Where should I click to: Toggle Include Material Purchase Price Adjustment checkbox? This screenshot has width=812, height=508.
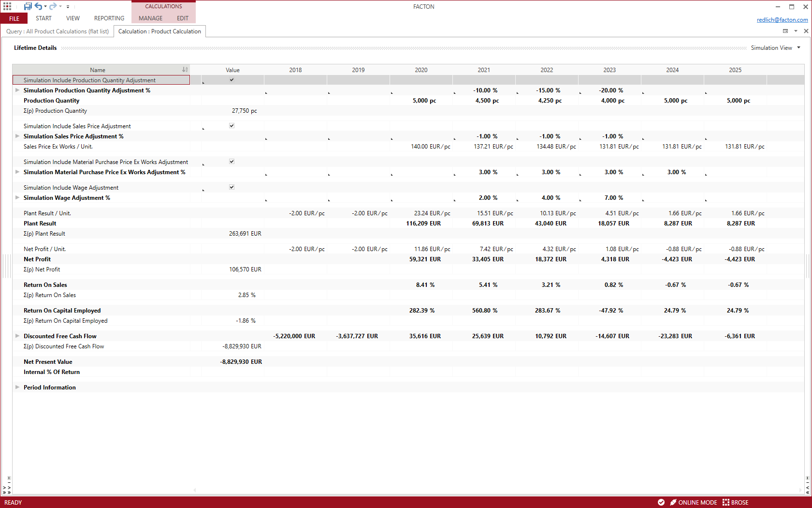tap(232, 162)
